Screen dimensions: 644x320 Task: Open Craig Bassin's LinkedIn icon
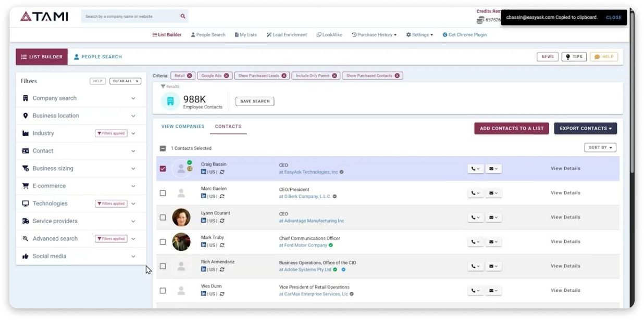204,172
